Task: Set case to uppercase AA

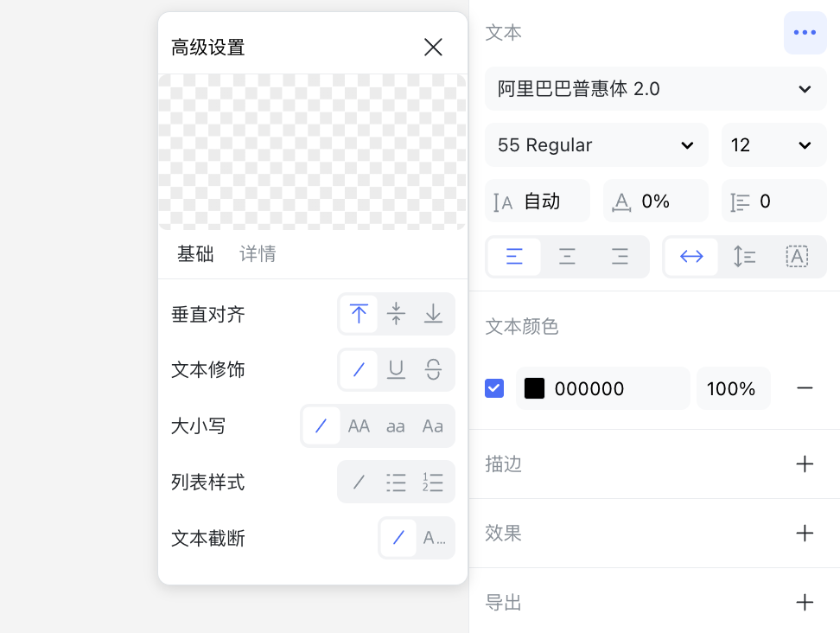Action: [359, 426]
